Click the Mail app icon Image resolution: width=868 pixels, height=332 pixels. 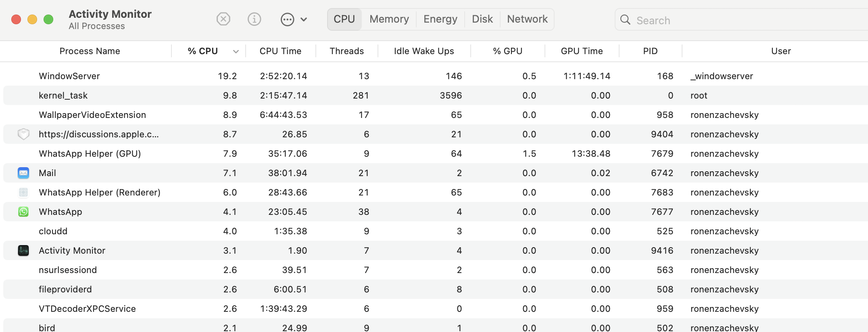pos(23,173)
